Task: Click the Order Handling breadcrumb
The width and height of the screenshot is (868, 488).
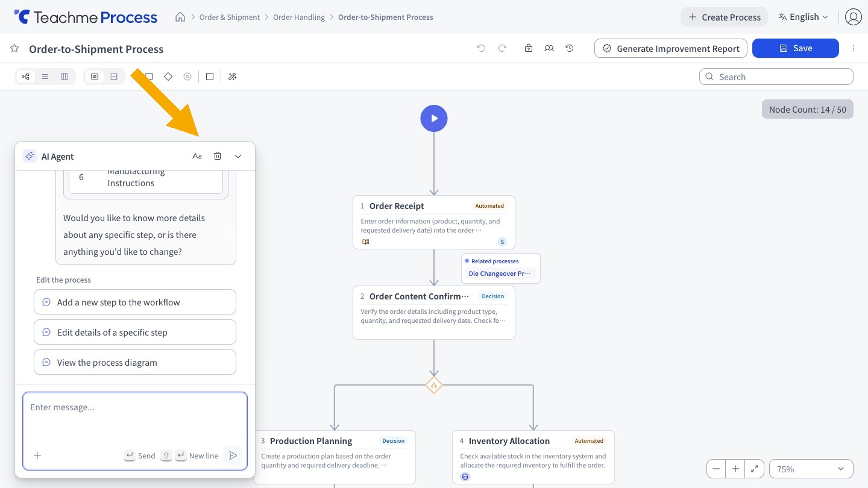Action: (x=299, y=17)
